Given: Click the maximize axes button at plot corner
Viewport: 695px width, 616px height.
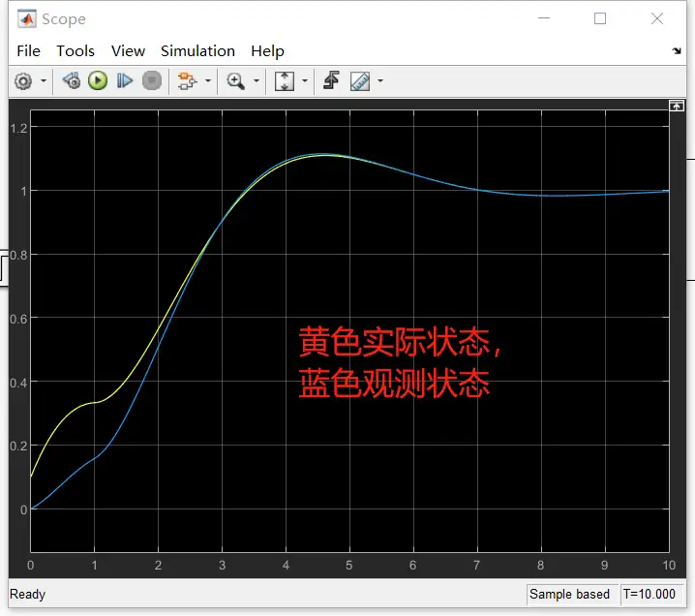Looking at the screenshot, I should [x=677, y=106].
